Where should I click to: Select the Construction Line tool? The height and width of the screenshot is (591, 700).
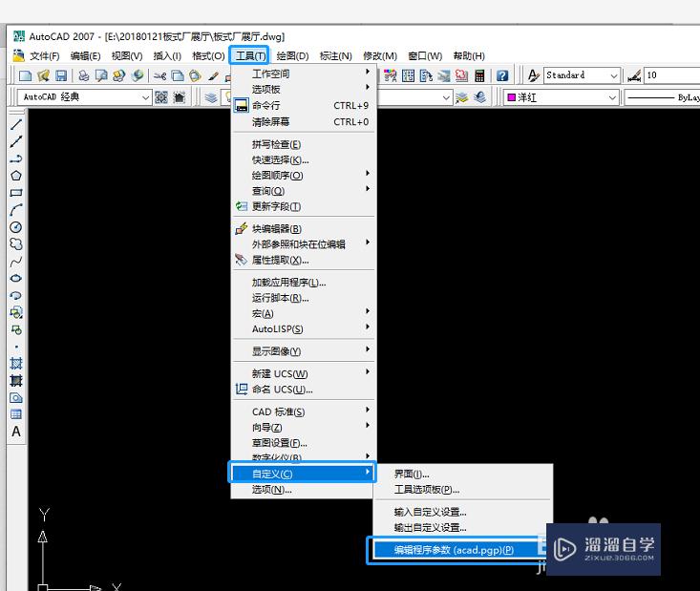click(x=16, y=141)
